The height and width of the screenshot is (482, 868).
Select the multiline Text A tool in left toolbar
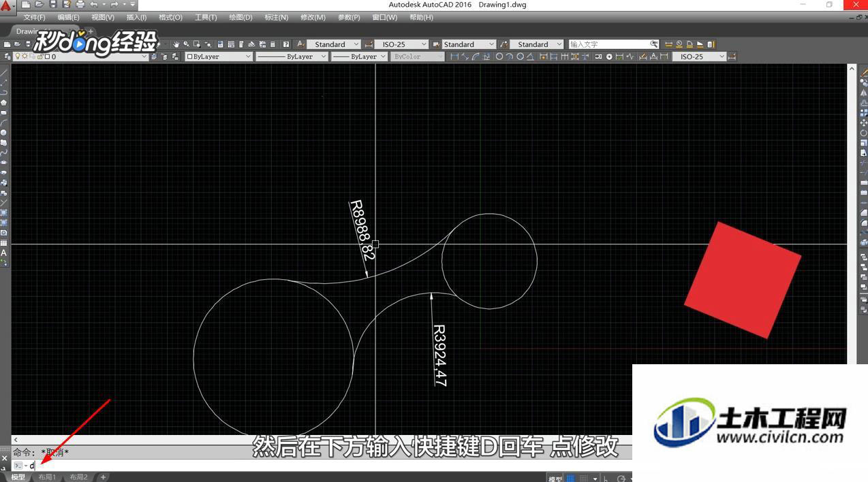coord(4,253)
